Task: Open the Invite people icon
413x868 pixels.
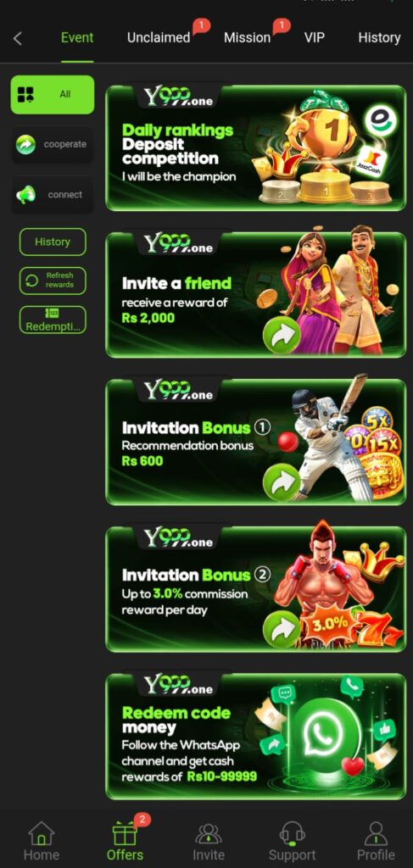Action: pos(209,834)
